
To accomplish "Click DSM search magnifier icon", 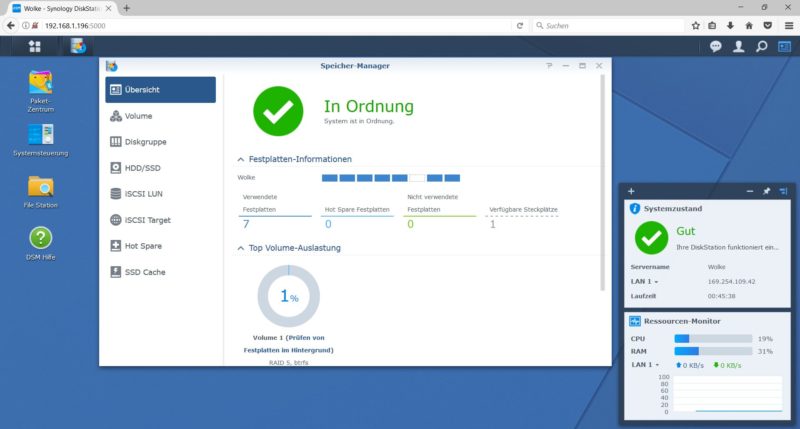I will (761, 46).
